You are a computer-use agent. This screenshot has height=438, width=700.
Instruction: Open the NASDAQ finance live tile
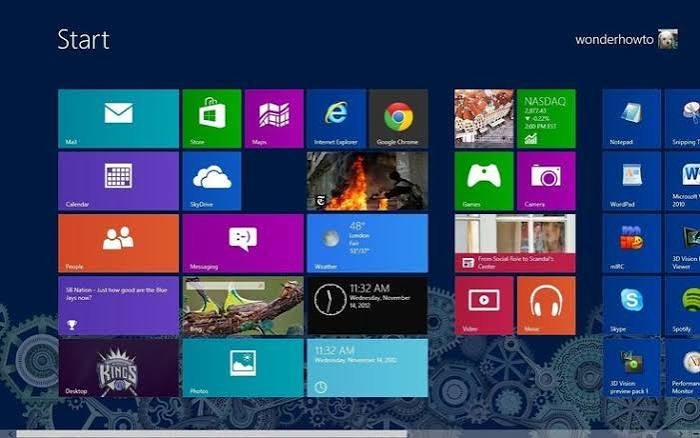click(x=546, y=118)
